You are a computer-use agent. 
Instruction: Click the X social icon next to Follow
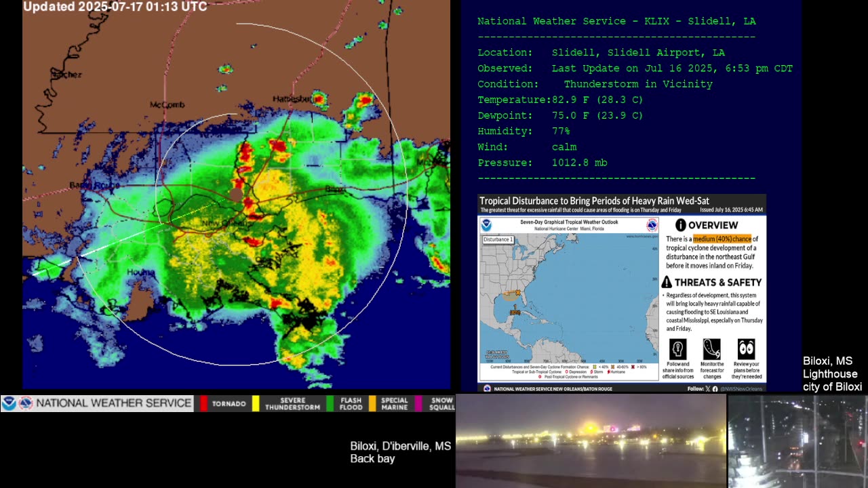coord(707,389)
